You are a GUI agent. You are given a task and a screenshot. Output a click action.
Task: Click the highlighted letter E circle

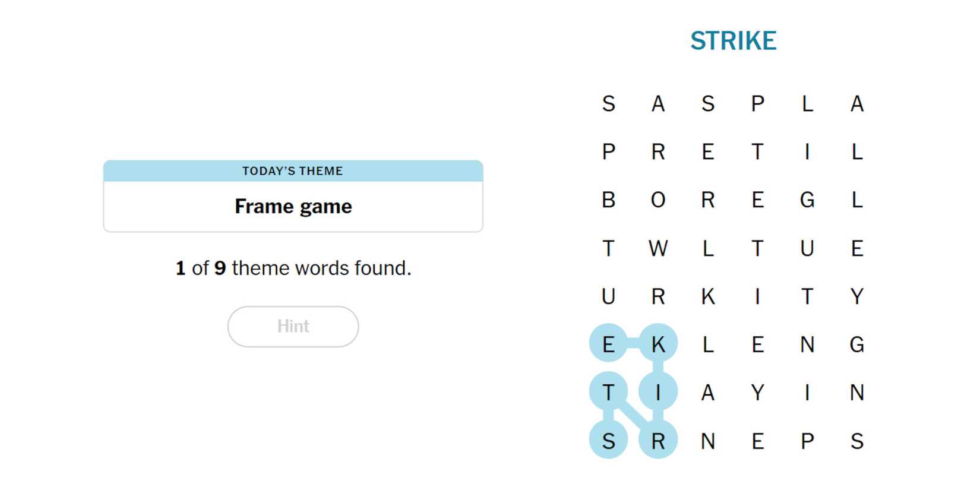(608, 344)
